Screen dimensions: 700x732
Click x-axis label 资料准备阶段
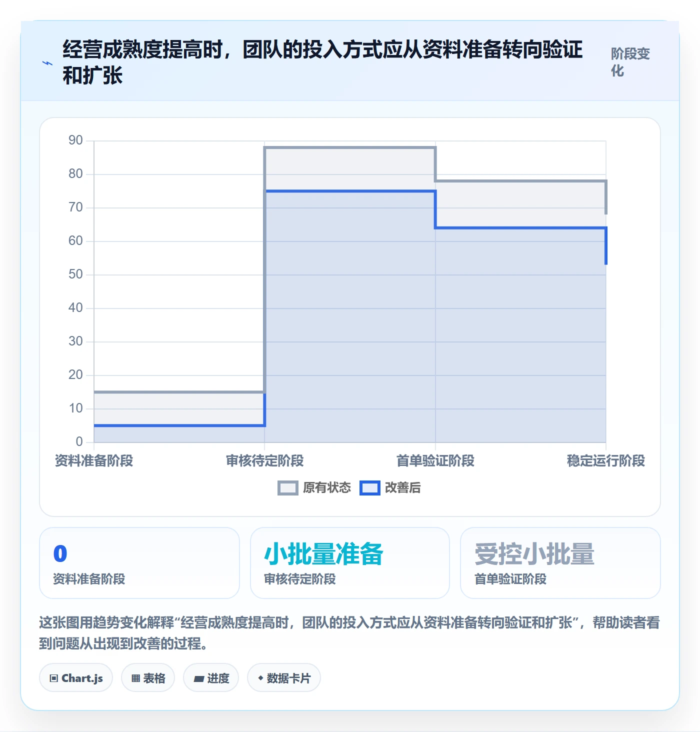94,460
